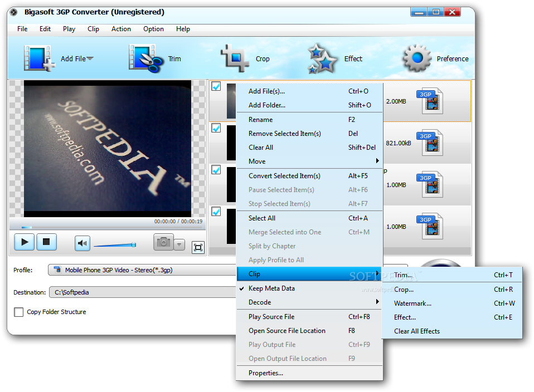Click the Destination path field
Screen dimensions: 534x392
coord(142,292)
